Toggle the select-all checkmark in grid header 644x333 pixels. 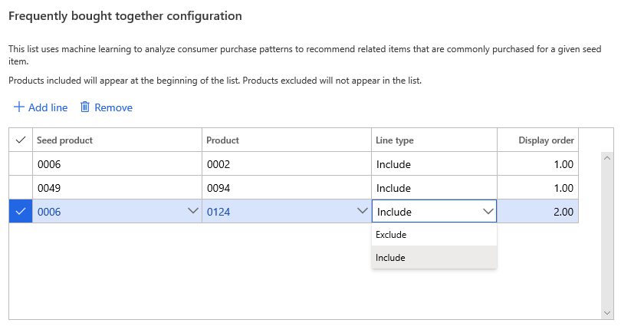(x=20, y=140)
